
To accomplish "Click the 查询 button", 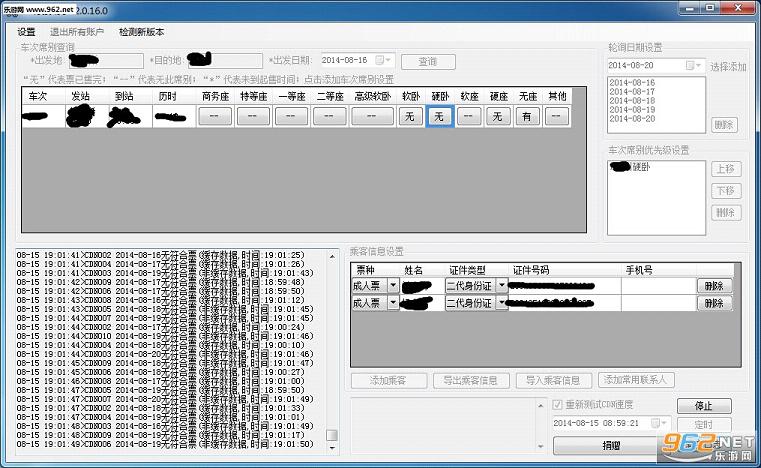I will 428,62.
